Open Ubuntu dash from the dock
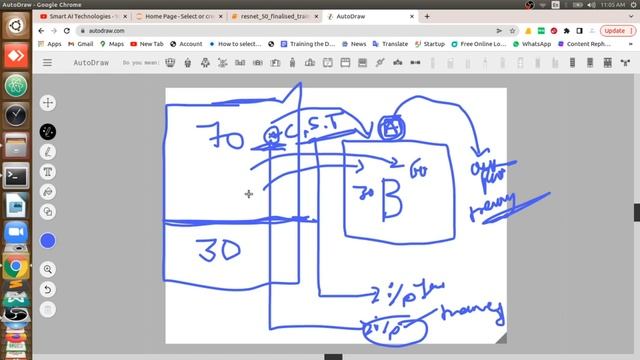 pyautogui.click(x=16, y=25)
